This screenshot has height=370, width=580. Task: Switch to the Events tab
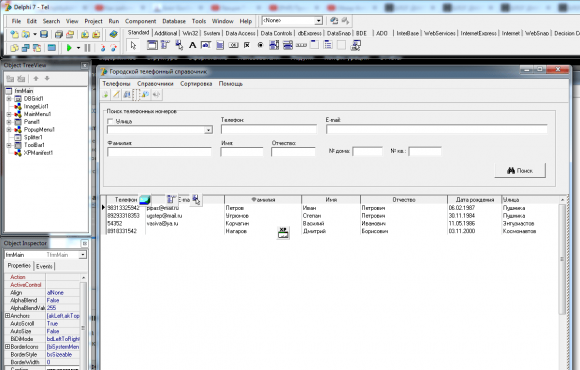[44, 266]
